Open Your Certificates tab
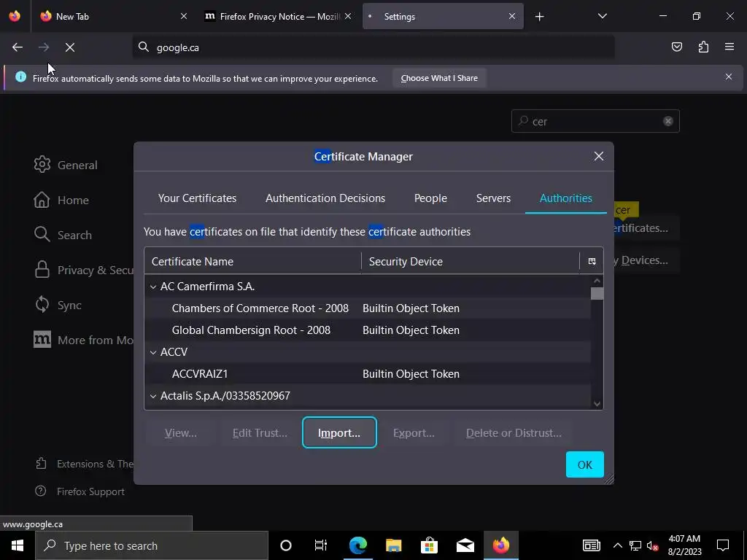 [197, 198]
